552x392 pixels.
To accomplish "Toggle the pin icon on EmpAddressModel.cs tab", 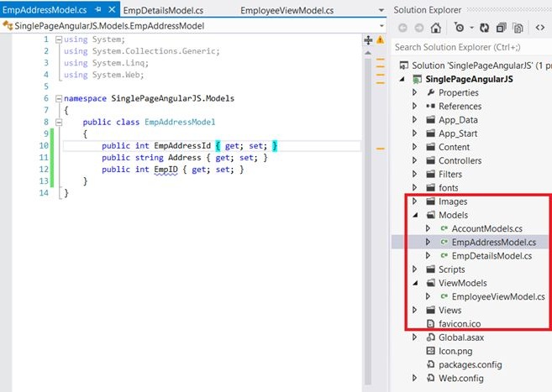I will pyautogui.click(x=98, y=10).
